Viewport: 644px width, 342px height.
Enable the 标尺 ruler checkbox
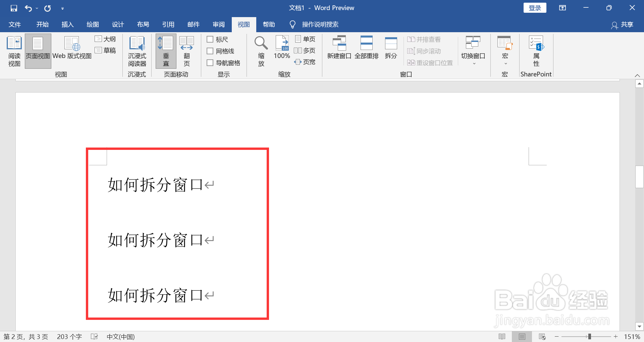click(x=211, y=39)
